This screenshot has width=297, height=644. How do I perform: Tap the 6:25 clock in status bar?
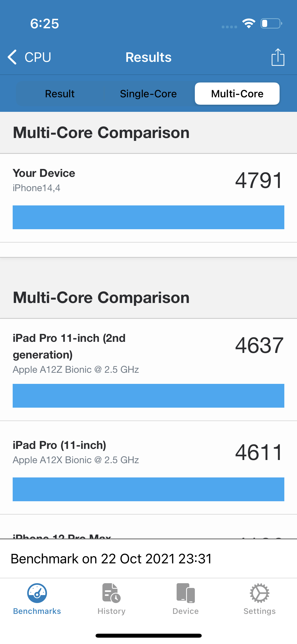click(x=44, y=24)
